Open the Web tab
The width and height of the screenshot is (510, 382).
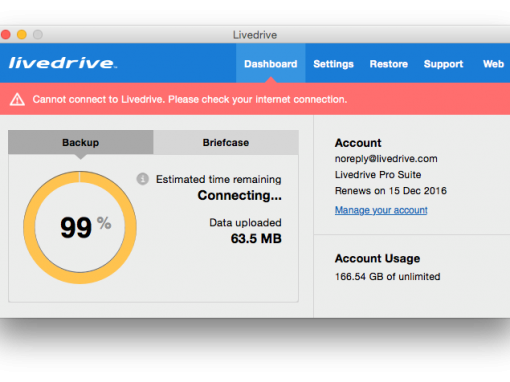[x=493, y=64]
